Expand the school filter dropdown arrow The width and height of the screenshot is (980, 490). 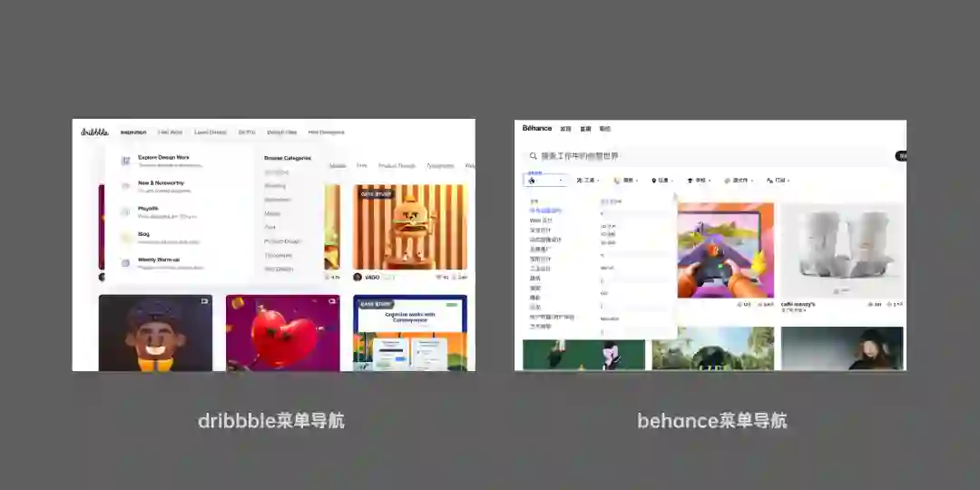coord(710,181)
